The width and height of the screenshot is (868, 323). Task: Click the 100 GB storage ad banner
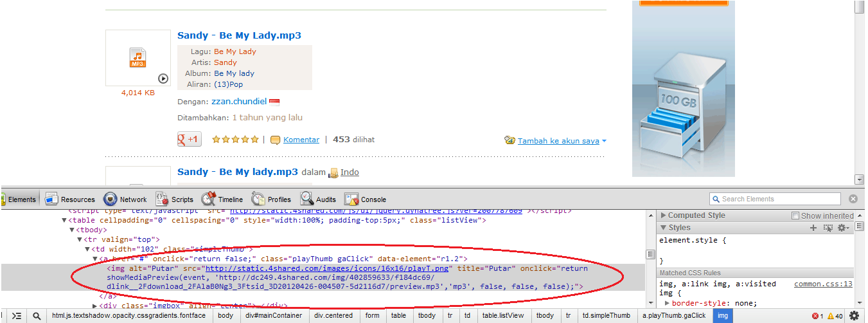pyautogui.click(x=683, y=88)
